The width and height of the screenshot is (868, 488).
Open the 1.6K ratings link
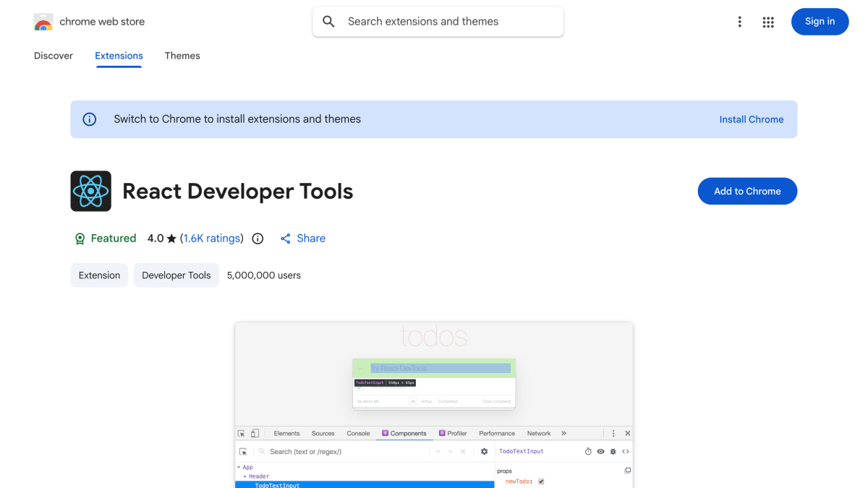(212, 239)
